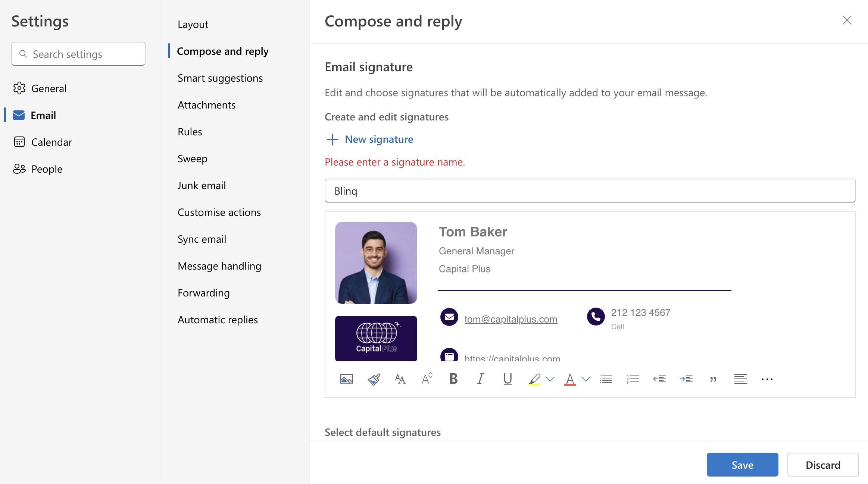Toggle underline formatting
The image size is (868, 484).
click(x=507, y=379)
